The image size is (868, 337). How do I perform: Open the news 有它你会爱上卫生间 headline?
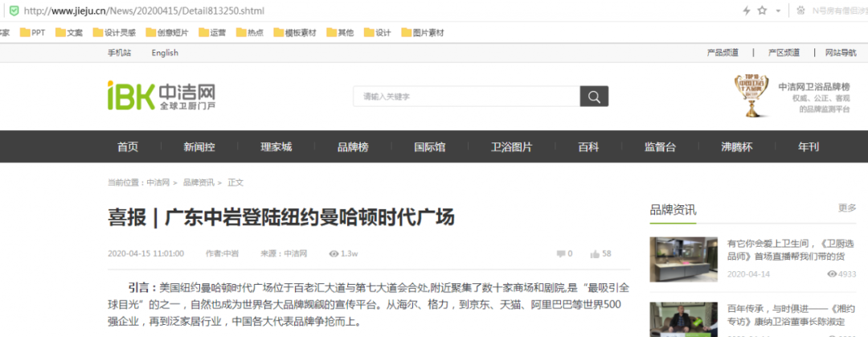[791, 249]
